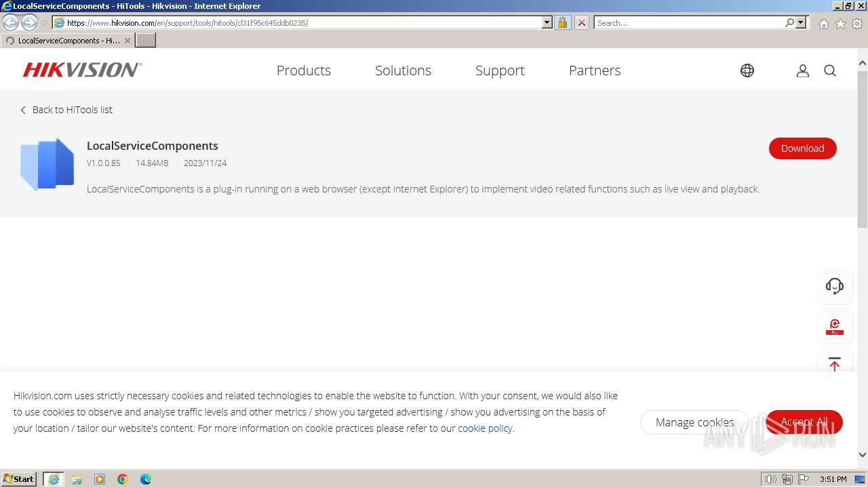Click the browser Forward arrow button

click(x=29, y=22)
